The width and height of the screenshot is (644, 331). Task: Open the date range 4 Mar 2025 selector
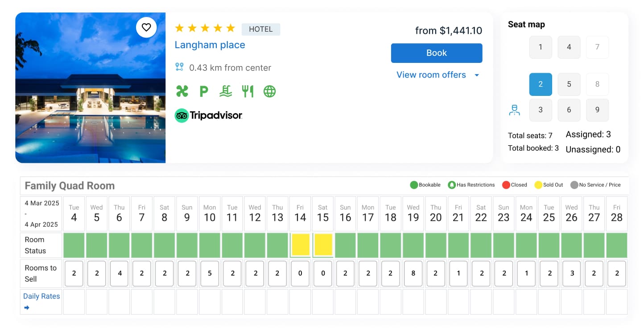tap(41, 214)
